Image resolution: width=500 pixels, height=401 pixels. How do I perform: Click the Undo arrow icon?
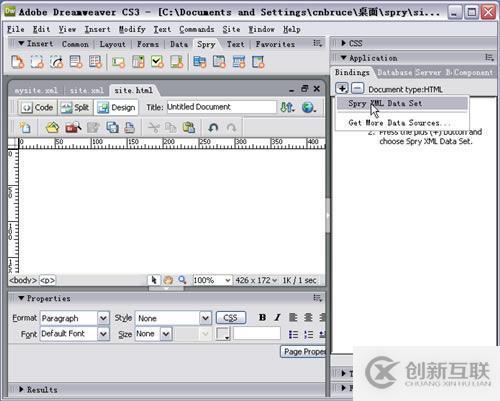coord(213,127)
